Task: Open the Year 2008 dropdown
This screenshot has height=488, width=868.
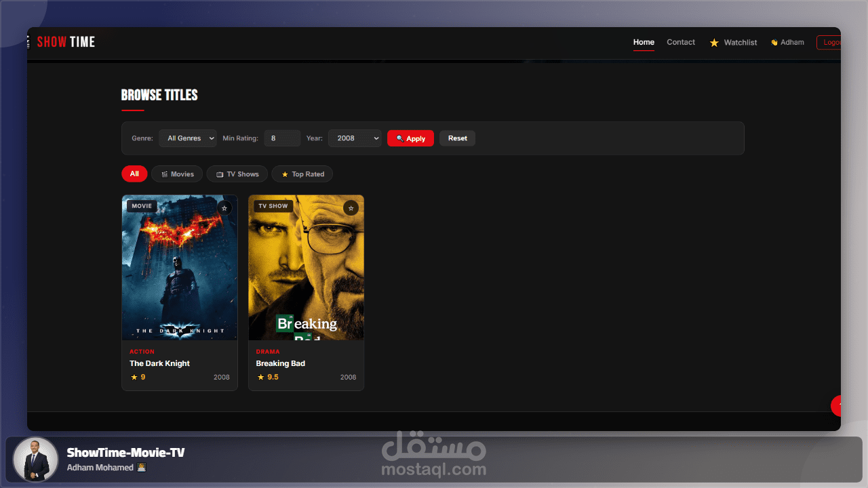Action: [355, 138]
